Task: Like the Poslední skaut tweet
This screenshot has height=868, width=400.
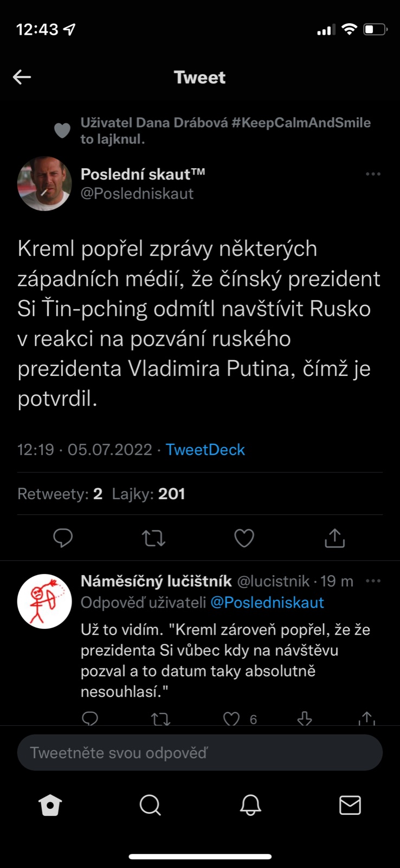Action: click(x=244, y=538)
